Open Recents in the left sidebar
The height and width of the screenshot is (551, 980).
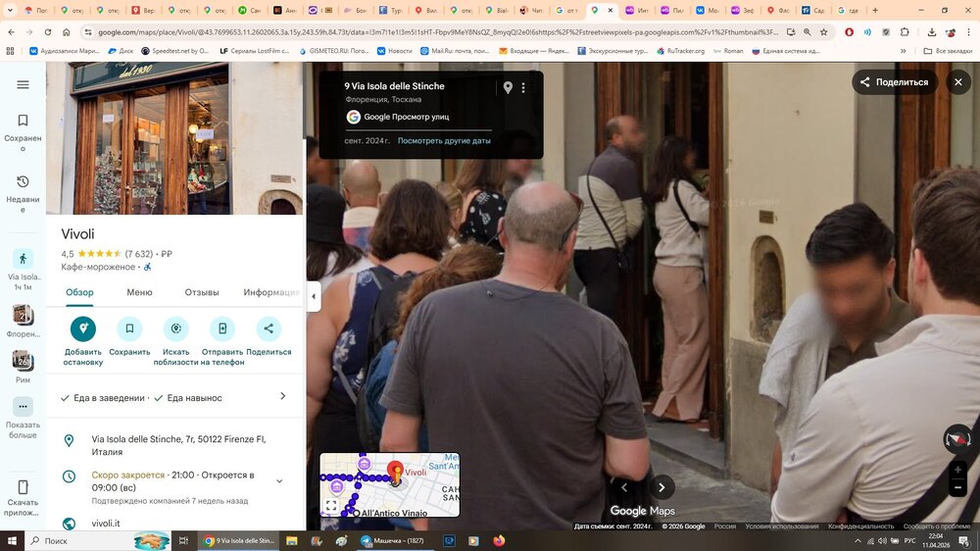tap(23, 182)
